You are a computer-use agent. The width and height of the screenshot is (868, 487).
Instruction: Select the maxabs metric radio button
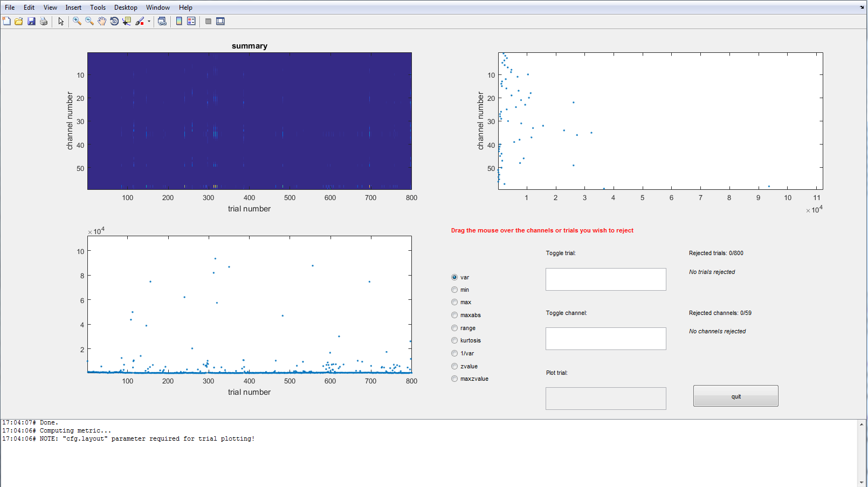[x=454, y=315]
